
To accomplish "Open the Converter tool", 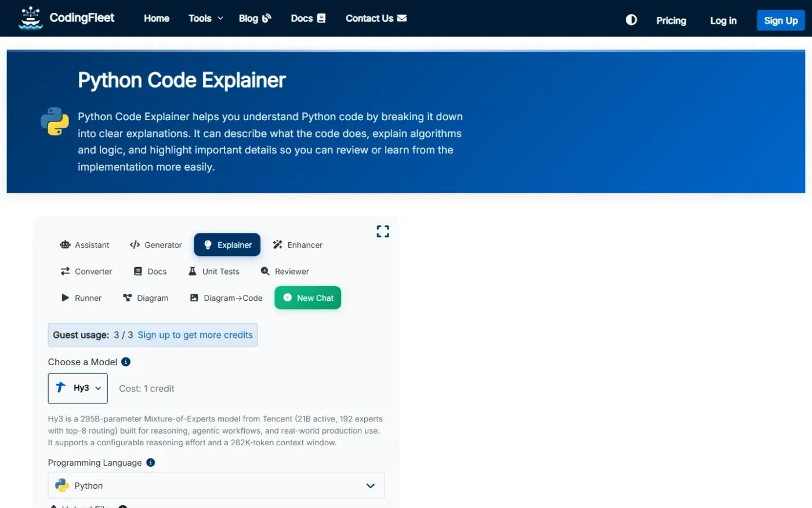I will pos(86,272).
